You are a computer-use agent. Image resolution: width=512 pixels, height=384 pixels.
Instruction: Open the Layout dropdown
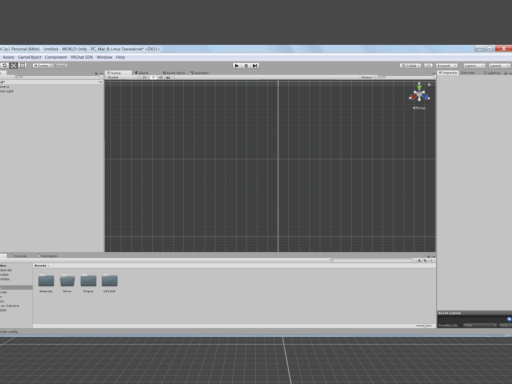[499, 66]
